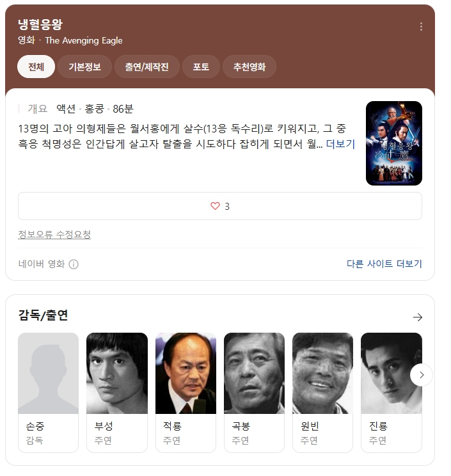Viewport: 451px width, 476px height.
Task: Go to the 포토 tab
Action: pos(201,67)
